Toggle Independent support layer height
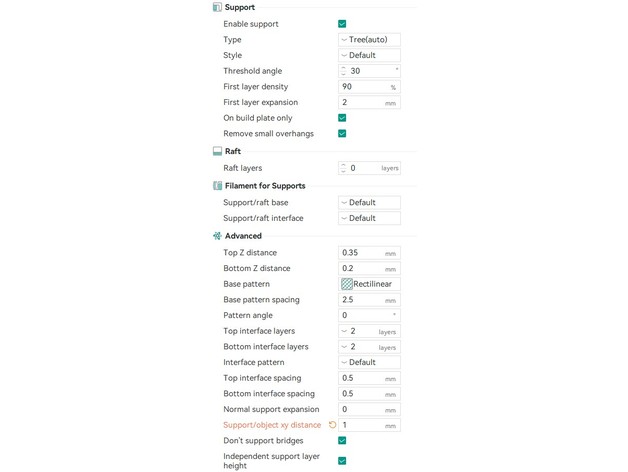The height and width of the screenshot is (472, 628). [x=342, y=461]
